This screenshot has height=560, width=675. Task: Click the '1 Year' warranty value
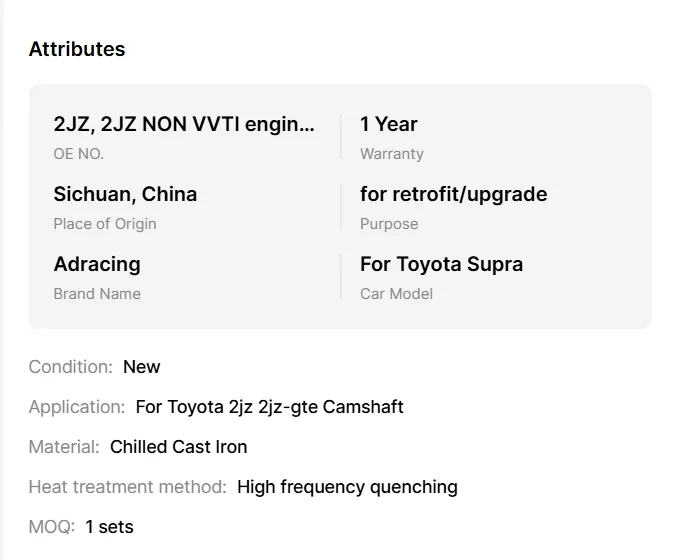[388, 124]
